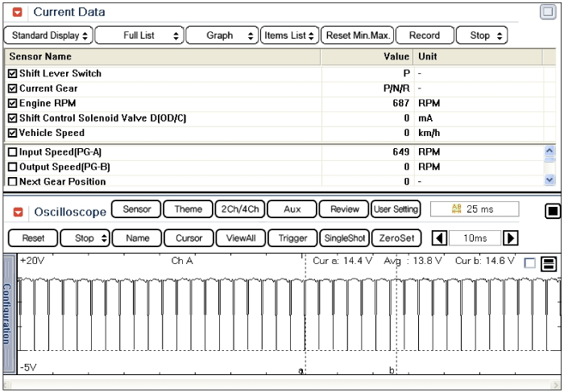Click oscilloscope Reset button

tap(33, 238)
